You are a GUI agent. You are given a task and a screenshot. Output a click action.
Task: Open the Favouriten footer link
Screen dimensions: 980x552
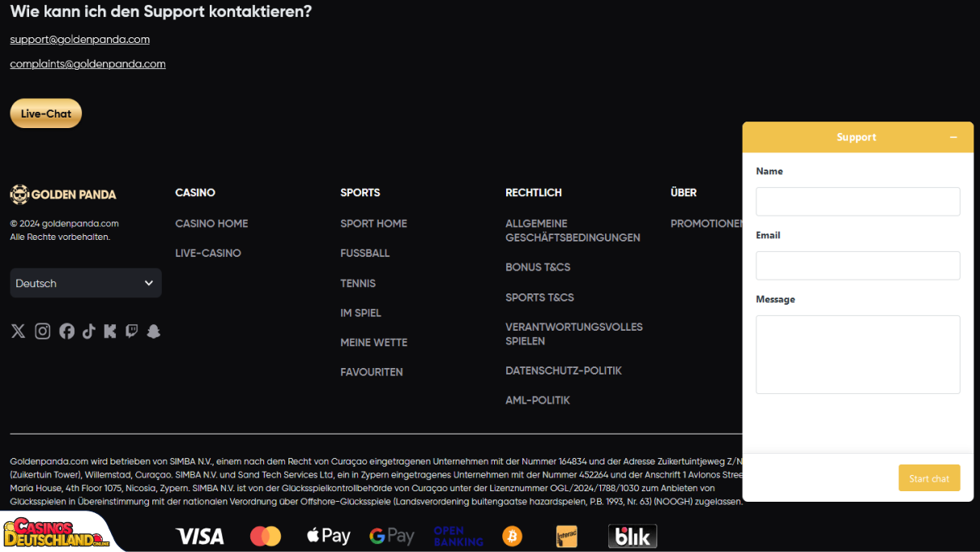click(372, 372)
